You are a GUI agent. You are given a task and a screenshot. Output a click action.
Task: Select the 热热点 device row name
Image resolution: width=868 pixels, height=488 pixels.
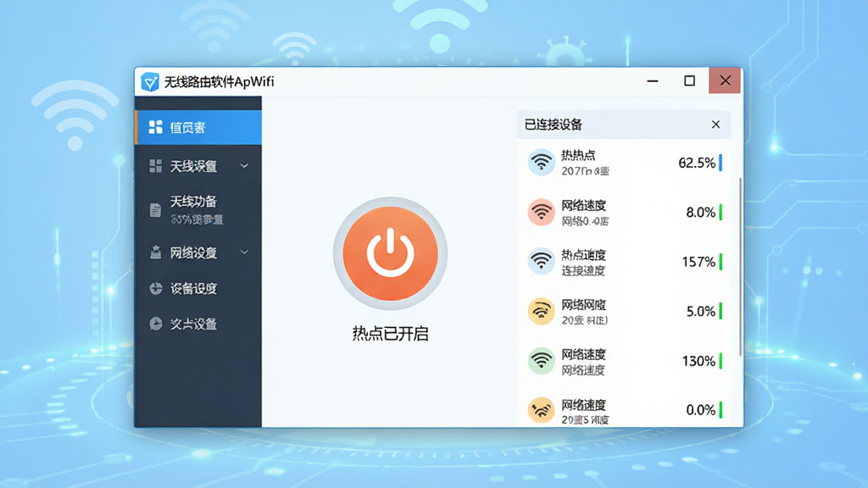pyautogui.click(x=578, y=156)
